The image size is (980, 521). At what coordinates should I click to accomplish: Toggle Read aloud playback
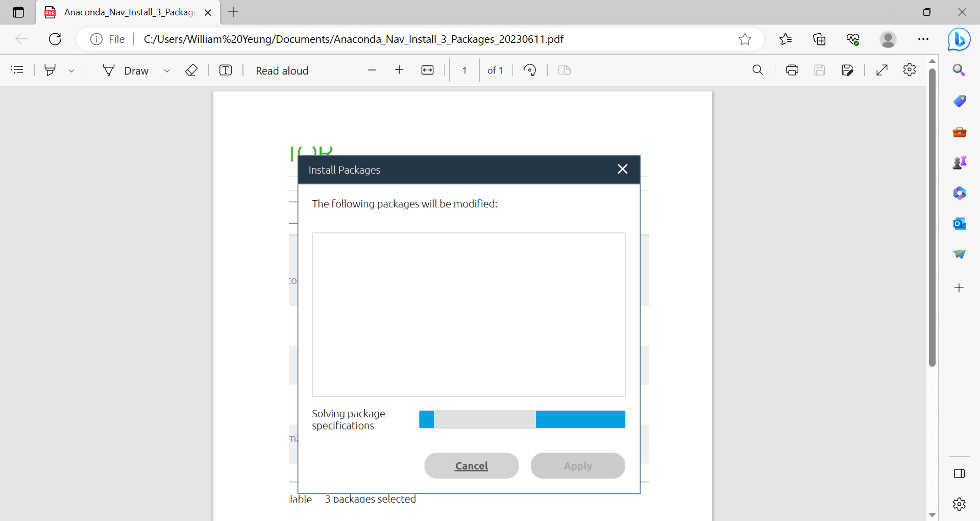click(282, 70)
